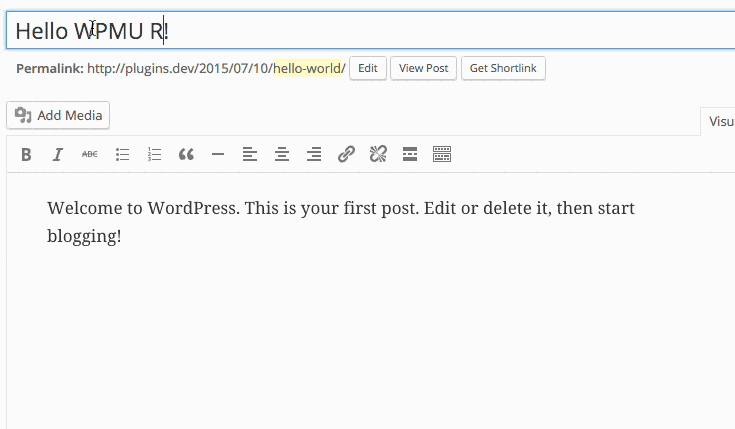Switch to the Visual editor tab
735x429 pixels.
(x=718, y=121)
